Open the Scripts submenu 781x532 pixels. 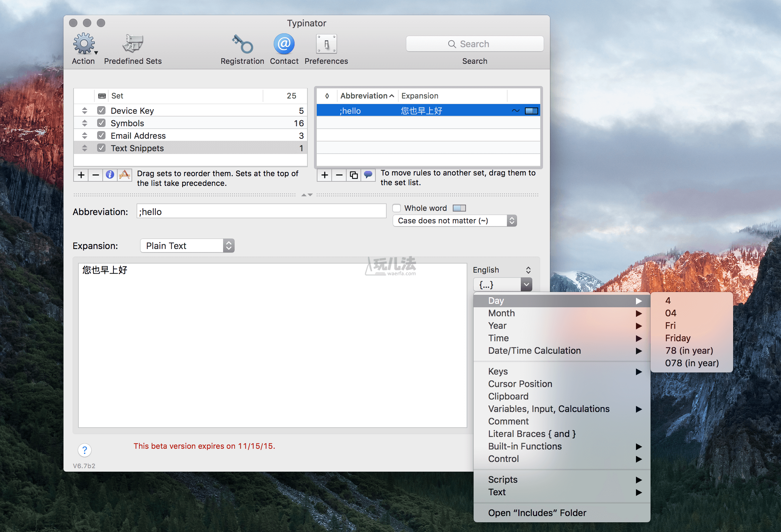click(562, 480)
